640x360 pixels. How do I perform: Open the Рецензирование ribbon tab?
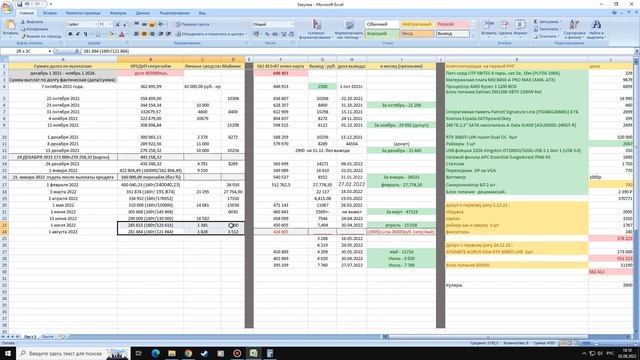pos(175,13)
